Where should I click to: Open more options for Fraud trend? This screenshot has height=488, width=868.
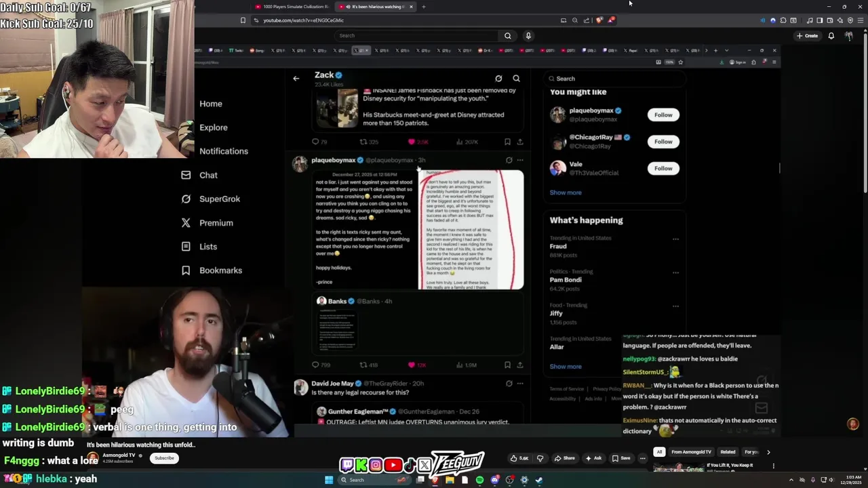click(x=675, y=239)
